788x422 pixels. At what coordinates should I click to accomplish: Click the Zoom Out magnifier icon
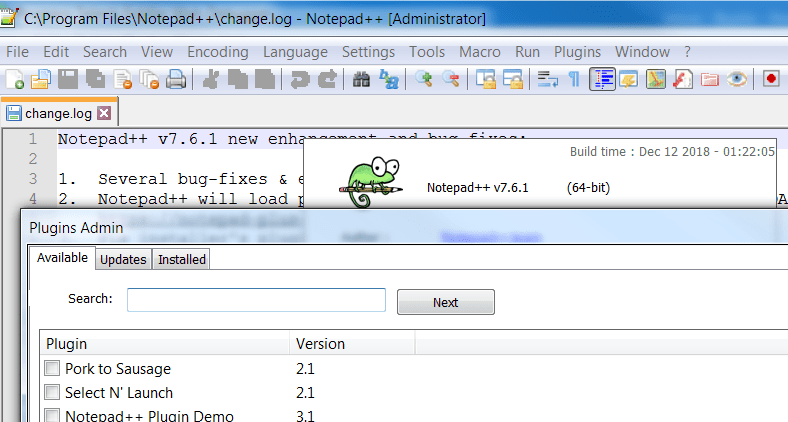tap(451, 79)
